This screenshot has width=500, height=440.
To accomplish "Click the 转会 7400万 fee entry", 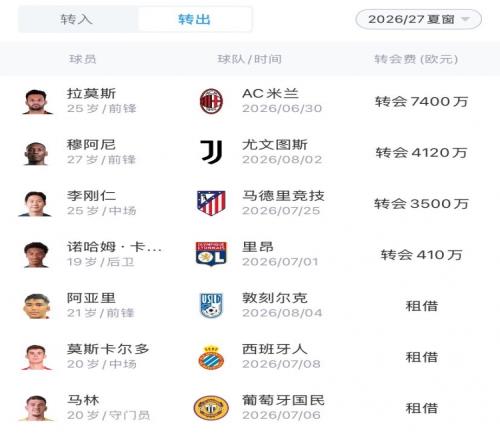I will (421, 101).
